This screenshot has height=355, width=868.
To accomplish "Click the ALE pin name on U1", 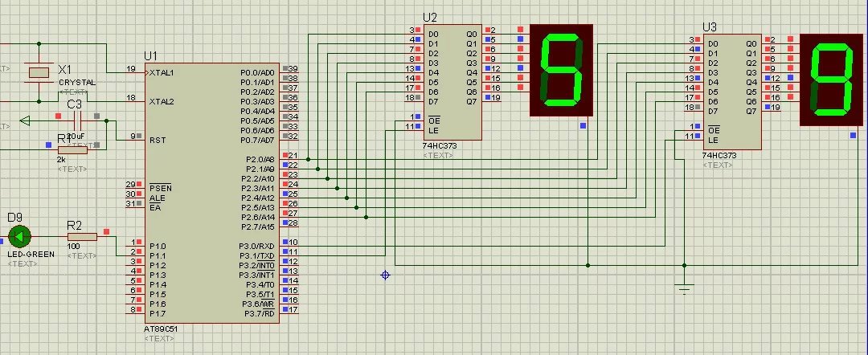I will coord(158,198).
